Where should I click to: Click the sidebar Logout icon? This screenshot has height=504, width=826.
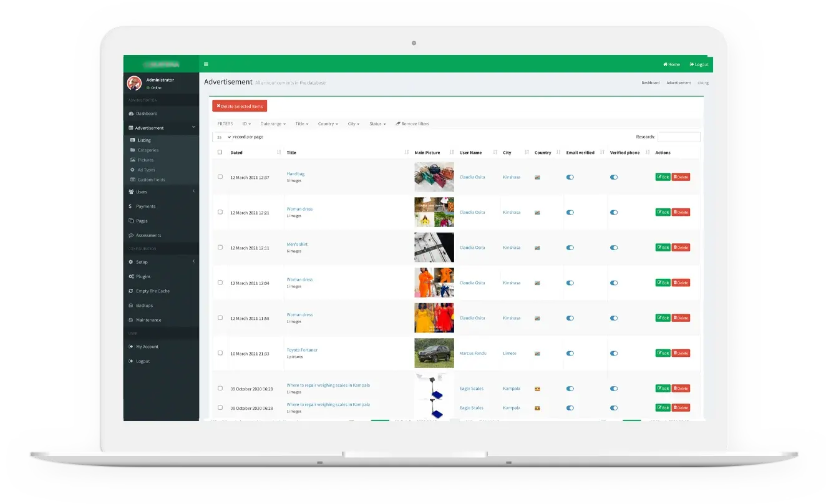(131, 361)
